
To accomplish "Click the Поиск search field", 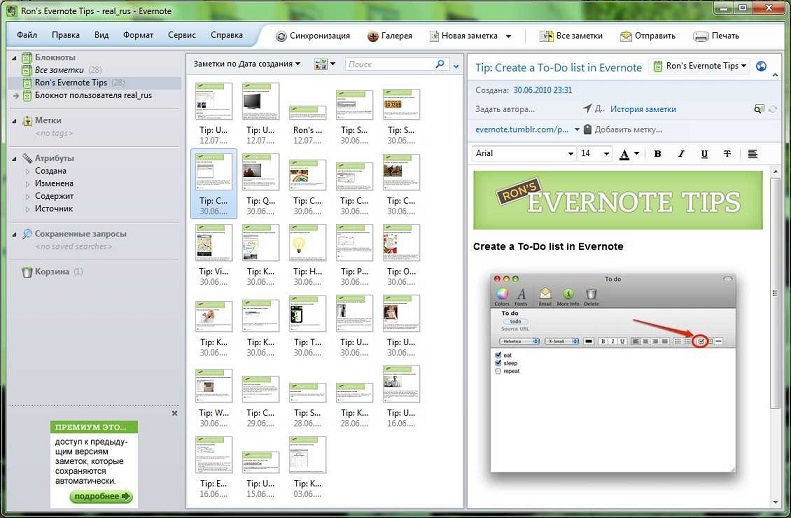I will click(390, 64).
